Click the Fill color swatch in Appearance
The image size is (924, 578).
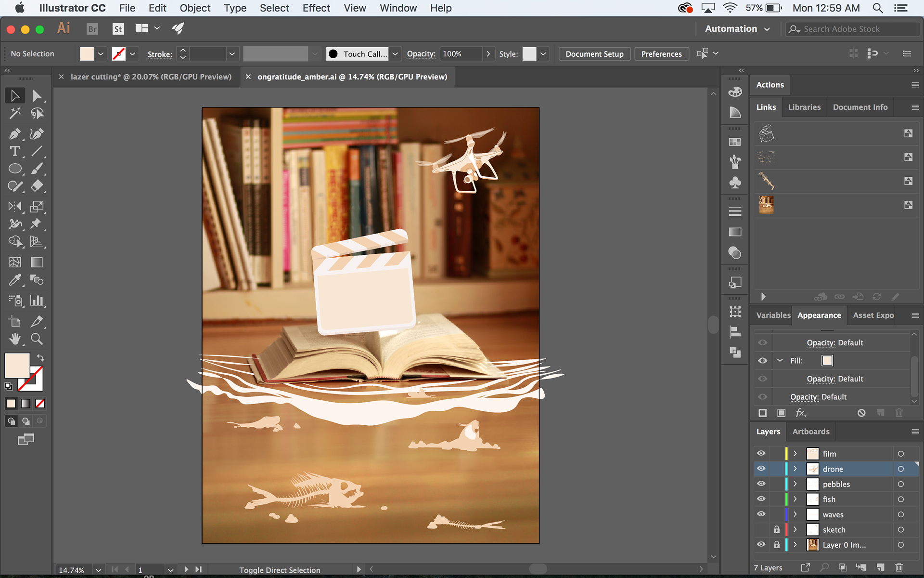click(827, 360)
